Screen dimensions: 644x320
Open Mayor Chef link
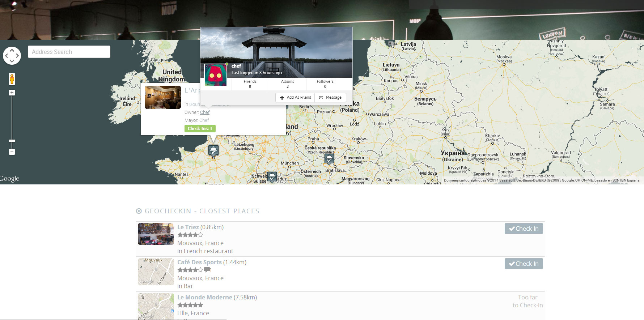204,120
